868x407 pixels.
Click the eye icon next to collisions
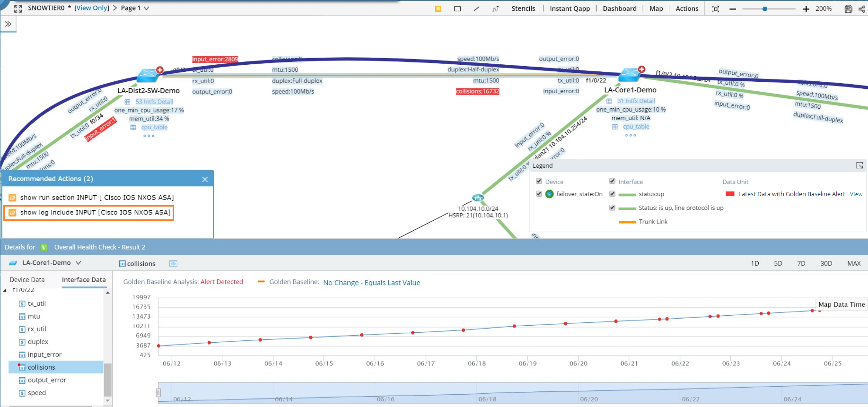coord(173,264)
